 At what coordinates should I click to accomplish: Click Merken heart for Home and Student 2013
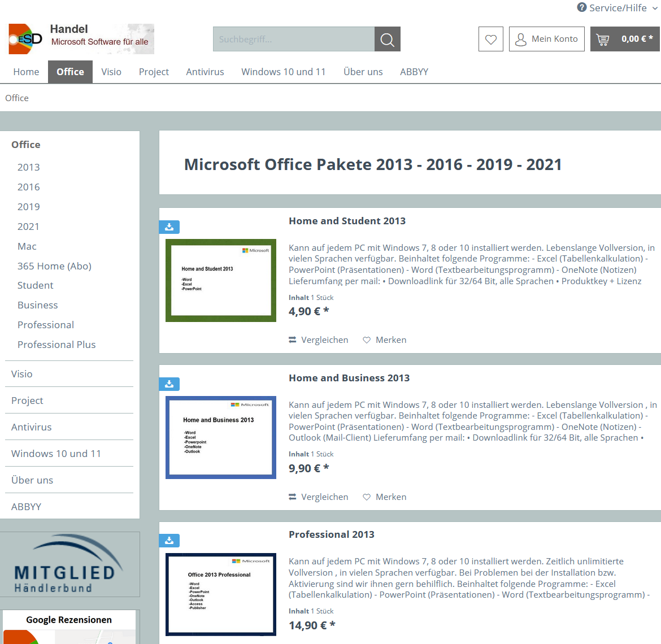(385, 340)
